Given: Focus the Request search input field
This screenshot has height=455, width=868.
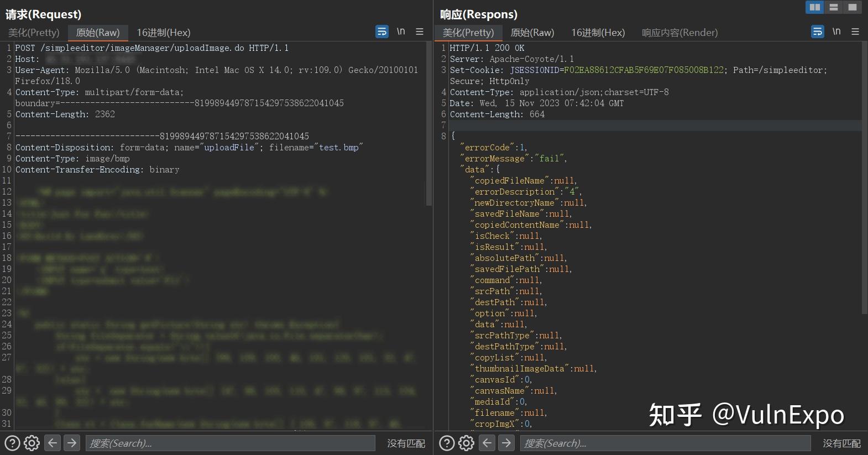Looking at the screenshot, I should point(230,443).
